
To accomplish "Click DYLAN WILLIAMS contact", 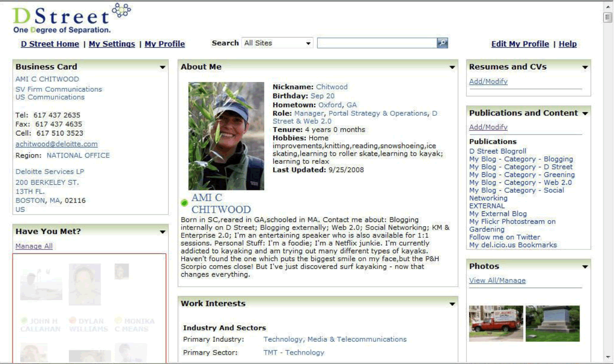I will [x=88, y=325].
